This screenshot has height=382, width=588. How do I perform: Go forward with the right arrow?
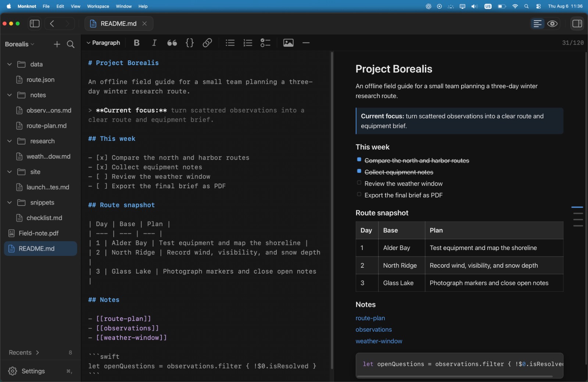[x=67, y=24]
